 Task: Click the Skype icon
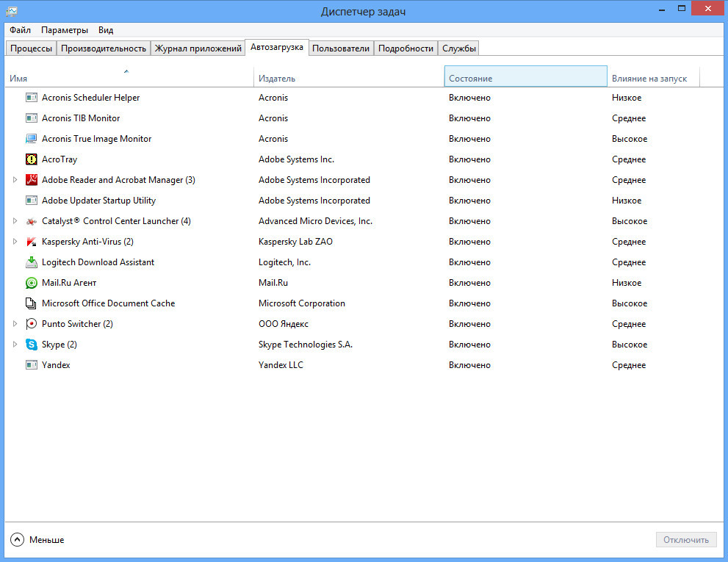32,345
